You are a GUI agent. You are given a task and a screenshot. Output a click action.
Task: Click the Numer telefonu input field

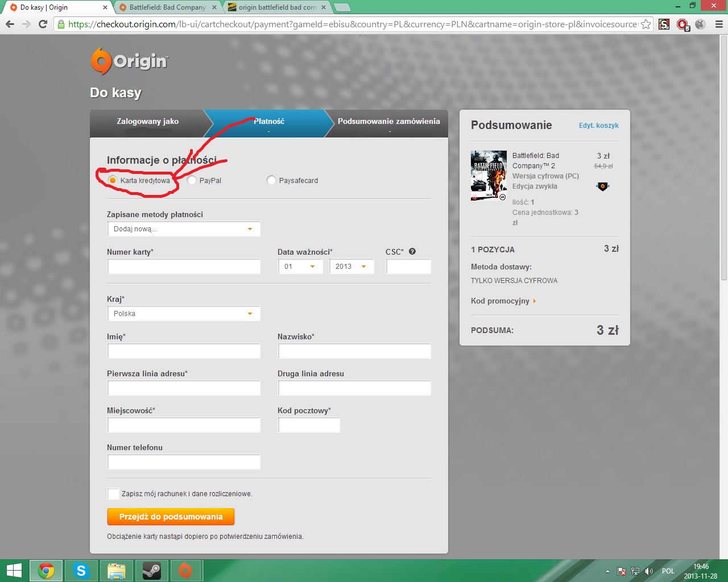(184, 462)
